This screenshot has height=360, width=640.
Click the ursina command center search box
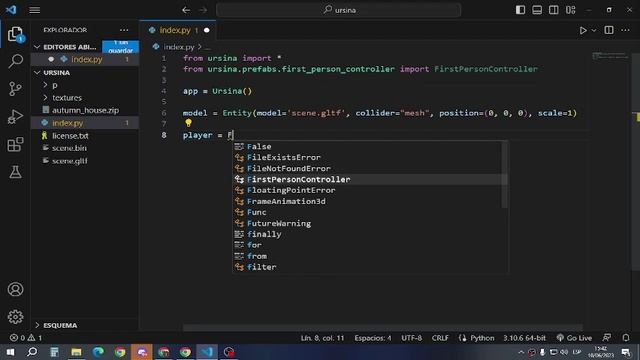339,10
